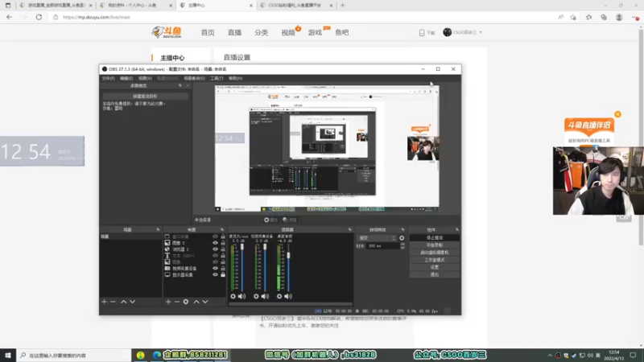Open the 视图(V) menu in OBS

coord(145,78)
